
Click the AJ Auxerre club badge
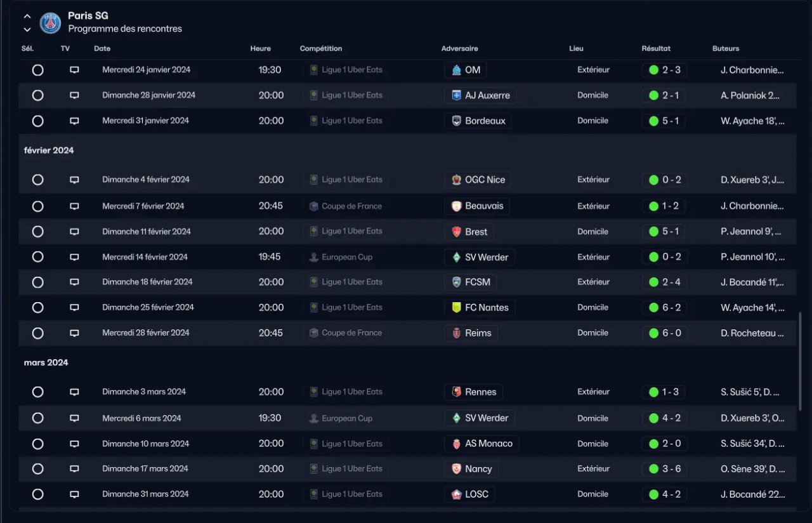coord(456,95)
